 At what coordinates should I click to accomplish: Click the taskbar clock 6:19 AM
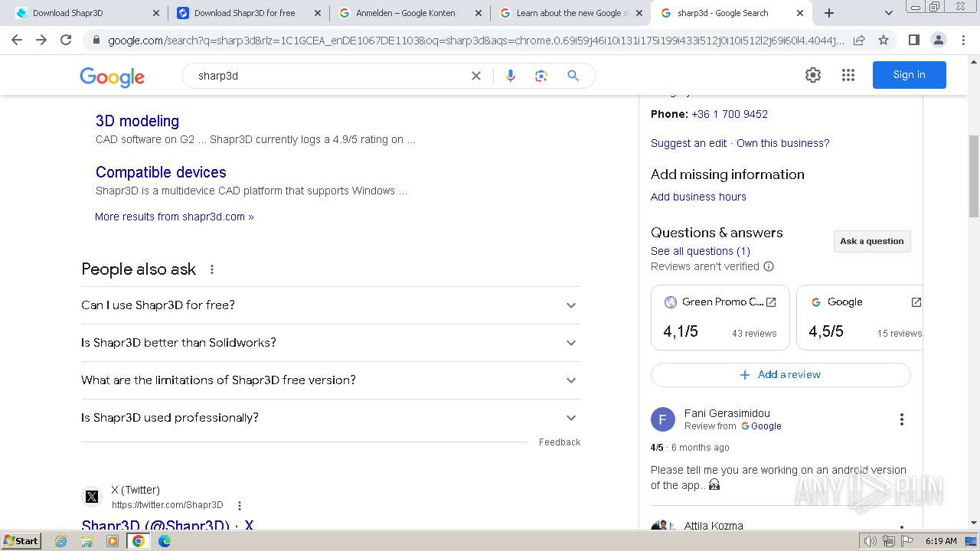pyautogui.click(x=941, y=541)
